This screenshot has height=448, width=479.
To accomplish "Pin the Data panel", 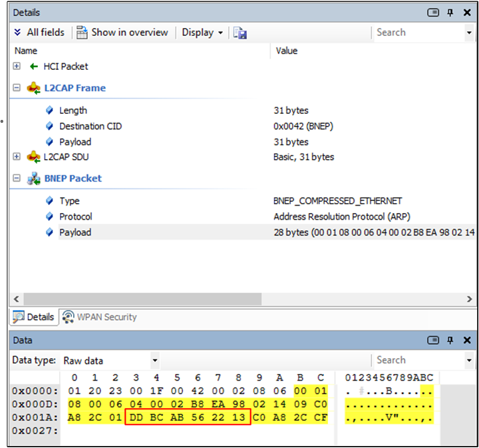I will (x=450, y=340).
